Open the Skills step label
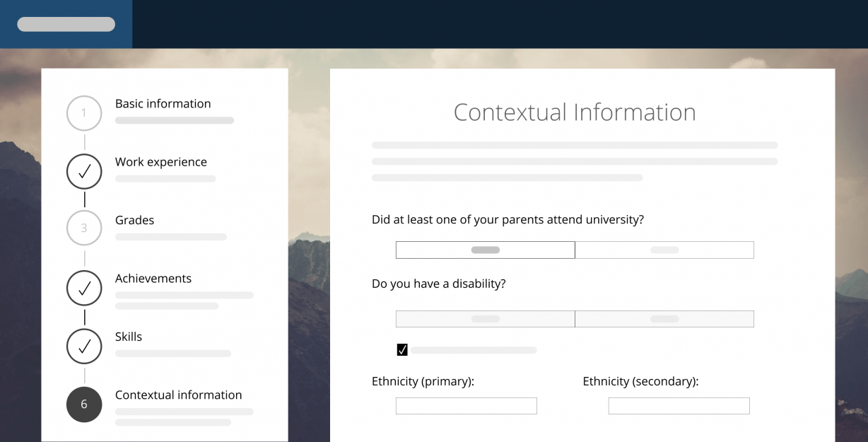This screenshot has width=868, height=442. click(129, 337)
